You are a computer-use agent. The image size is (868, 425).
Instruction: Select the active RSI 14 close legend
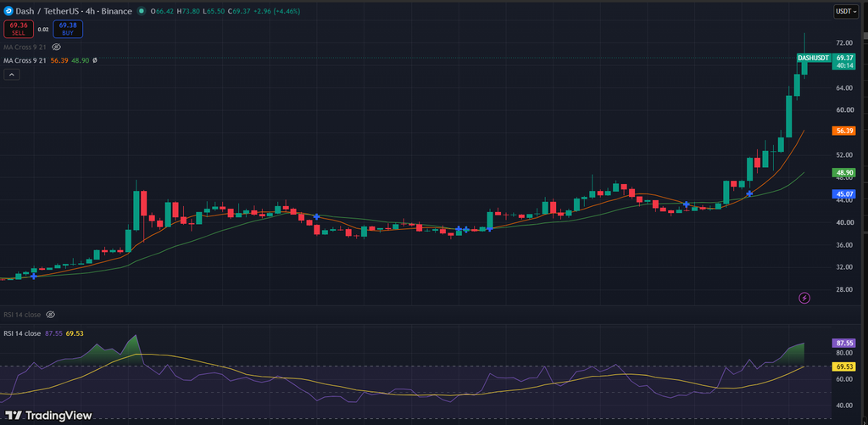pos(22,333)
